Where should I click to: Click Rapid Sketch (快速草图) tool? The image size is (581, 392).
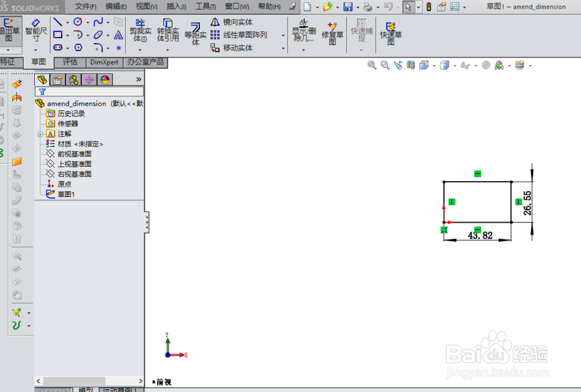[x=391, y=33]
